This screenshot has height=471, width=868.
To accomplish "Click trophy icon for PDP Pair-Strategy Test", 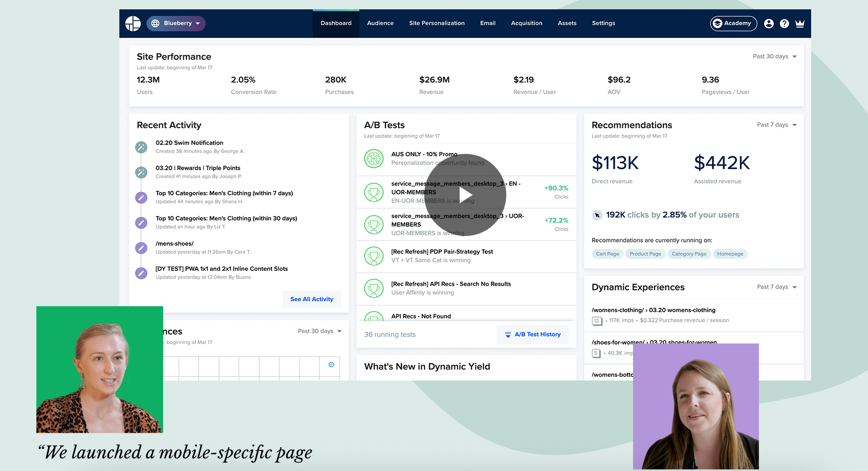I will pos(374,256).
